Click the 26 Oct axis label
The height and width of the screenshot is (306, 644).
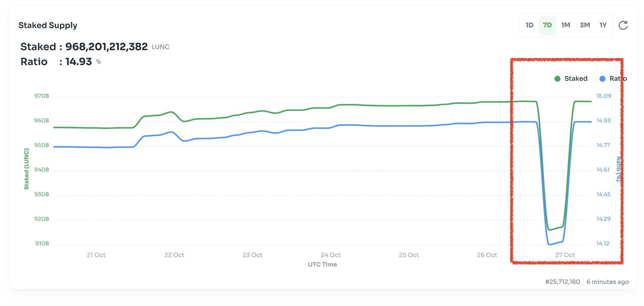point(487,255)
